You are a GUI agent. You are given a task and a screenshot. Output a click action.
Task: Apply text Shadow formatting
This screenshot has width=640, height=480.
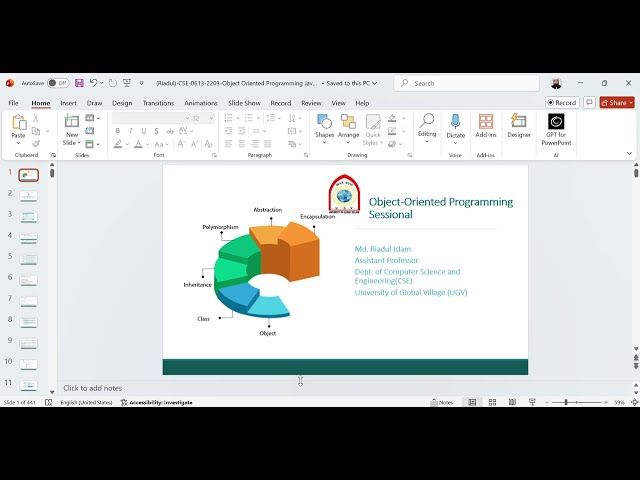(x=156, y=131)
